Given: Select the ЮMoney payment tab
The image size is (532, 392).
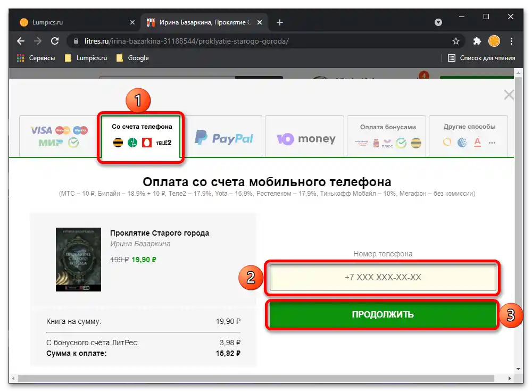Looking at the screenshot, I should click(305, 136).
